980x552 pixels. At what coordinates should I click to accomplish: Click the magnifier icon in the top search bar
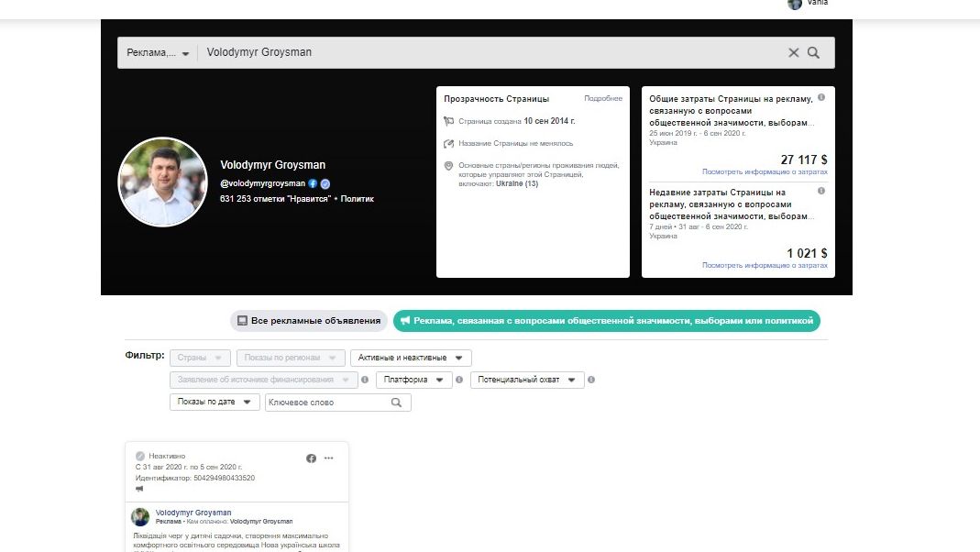coord(813,52)
